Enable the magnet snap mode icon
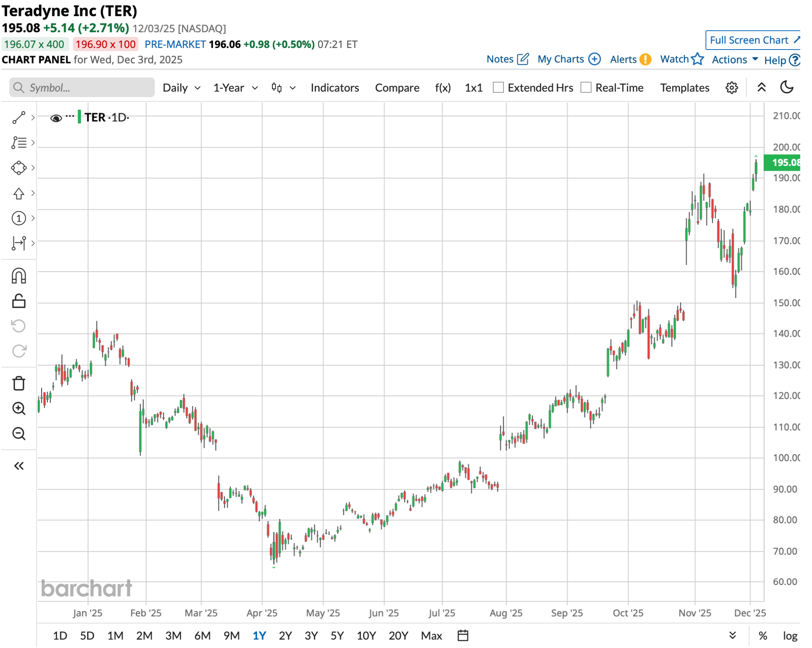Image resolution: width=812 pixels, height=648 pixels. point(19,276)
